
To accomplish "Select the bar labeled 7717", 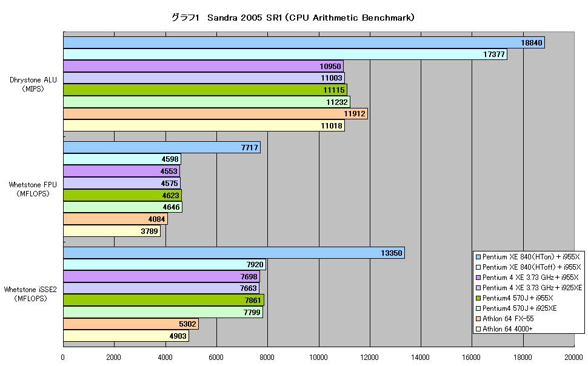I will (162, 147).
